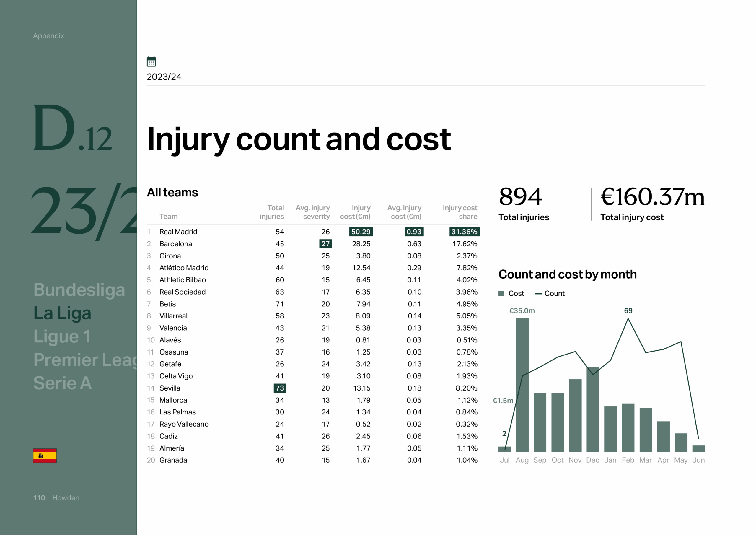Click the Total injuries column header

coord(272,212)
